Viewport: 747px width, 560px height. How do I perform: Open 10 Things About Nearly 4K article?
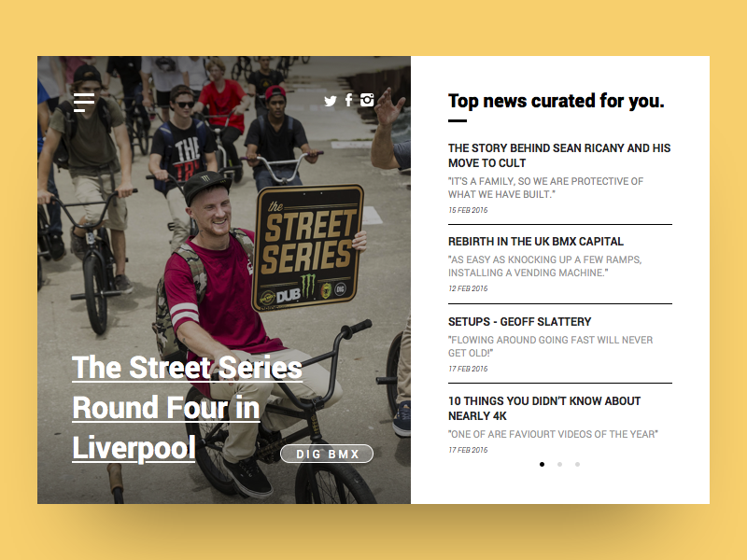(544, 408)
